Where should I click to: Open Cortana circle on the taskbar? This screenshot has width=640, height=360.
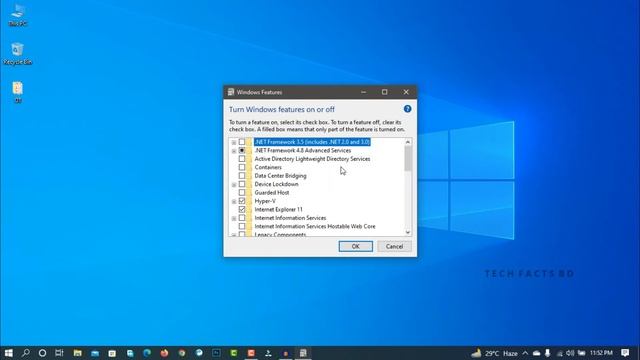click(42, 353)
